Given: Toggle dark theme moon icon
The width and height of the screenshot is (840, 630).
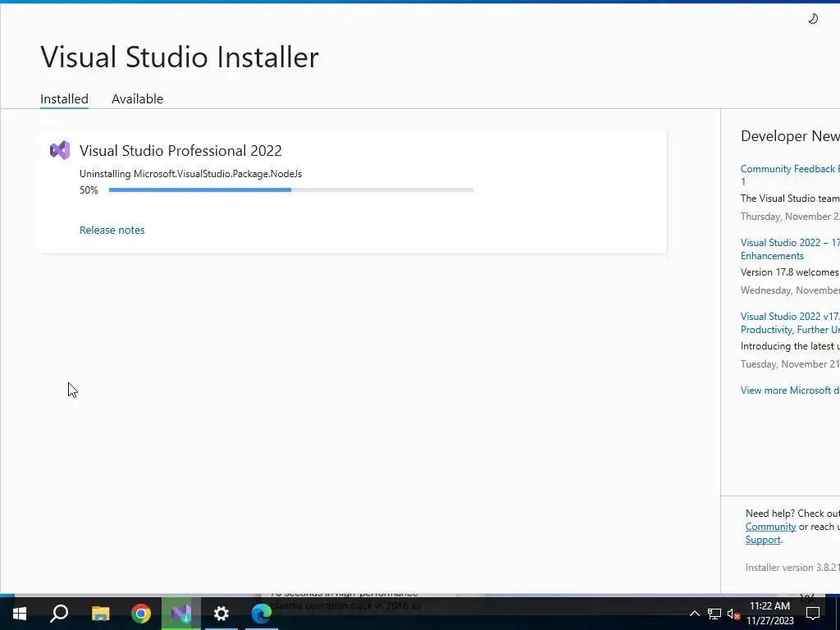Looking at the screenshot, I should 813,19.
